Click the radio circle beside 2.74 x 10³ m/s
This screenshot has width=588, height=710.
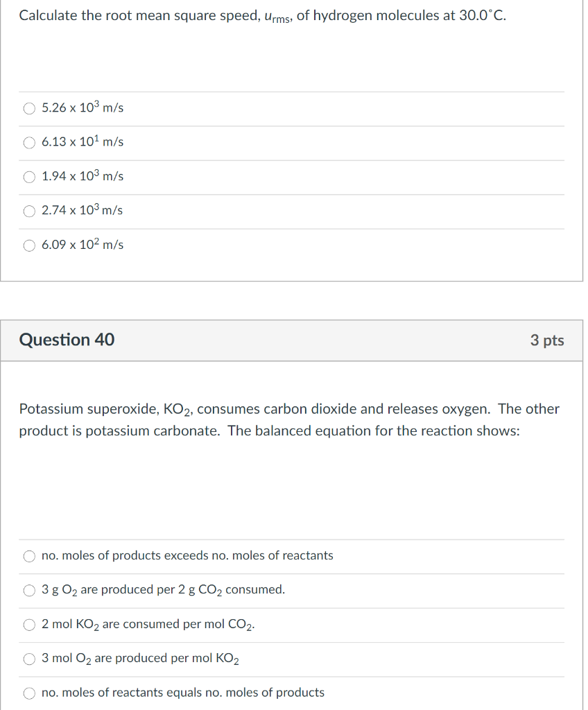point(29,211)
